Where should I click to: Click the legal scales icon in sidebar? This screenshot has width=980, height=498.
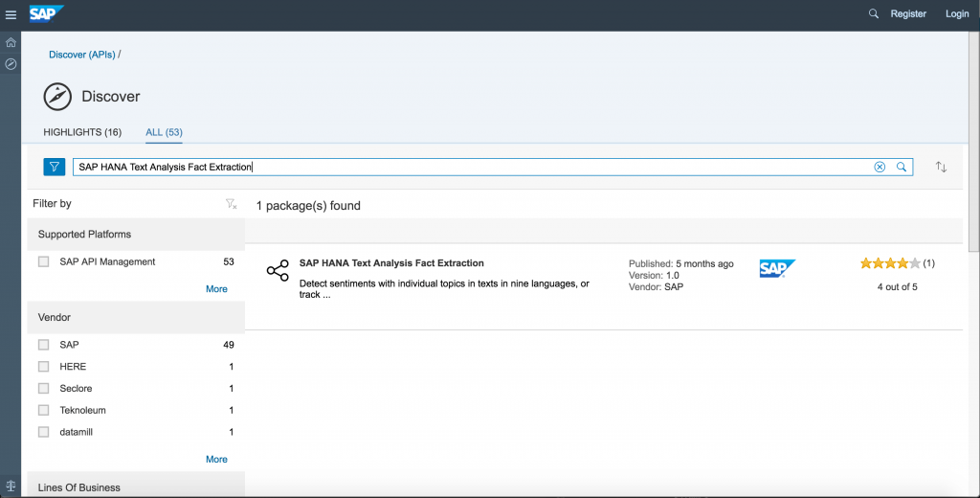pos(11,486)
